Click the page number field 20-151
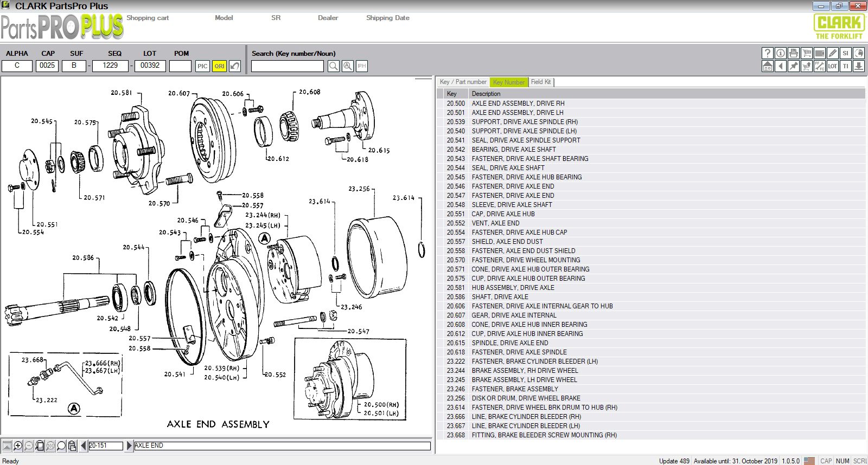This screenshot has height=465, width=868. point(106,445)
